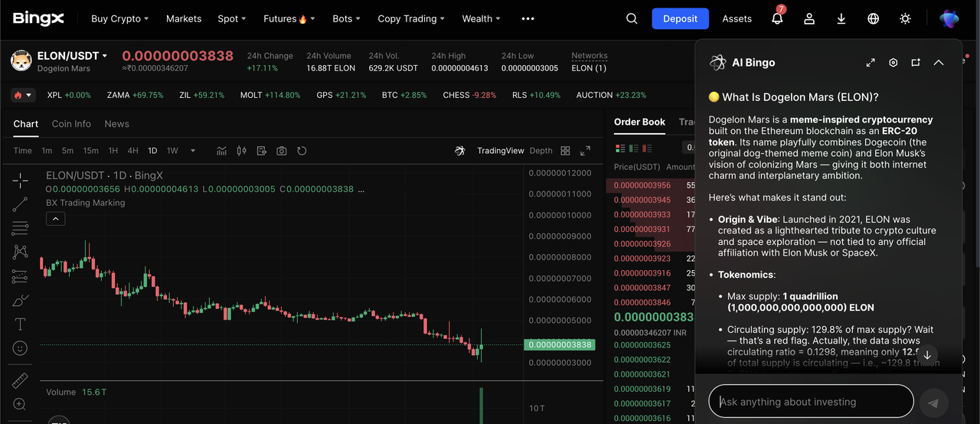This screenshot has width=980, height=424.
Task: Click the Assets link
Action: coord(737,19)
